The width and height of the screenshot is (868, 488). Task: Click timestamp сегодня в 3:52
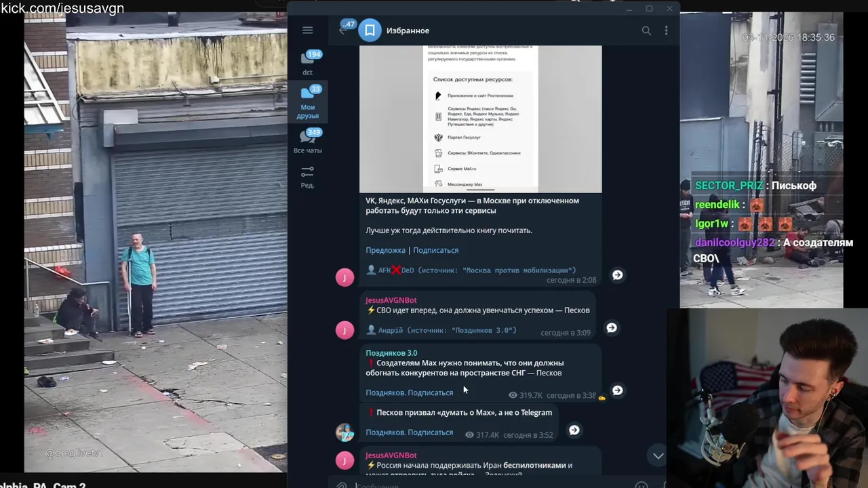[528, 435]
